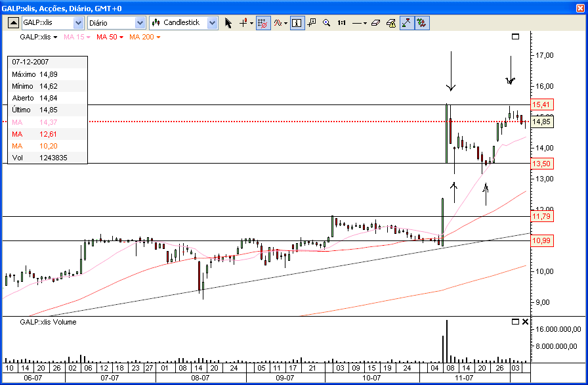
Task: Click the 10-07 month label on time axis
Action: click(371, 378)
